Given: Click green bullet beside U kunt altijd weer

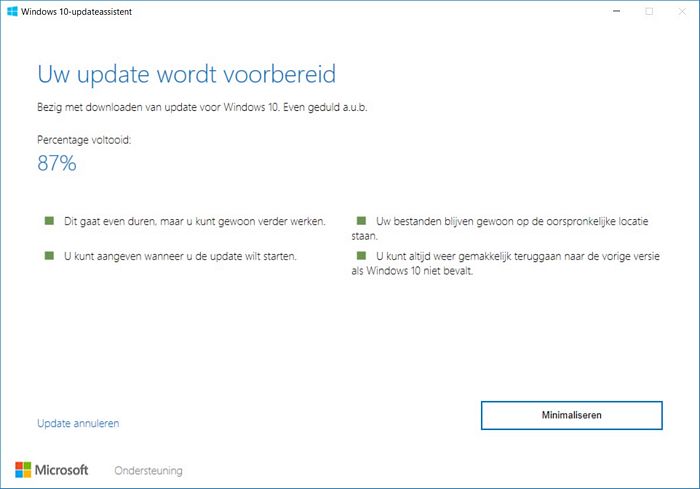Looking at the screenshot, I should tap(361, 255).
